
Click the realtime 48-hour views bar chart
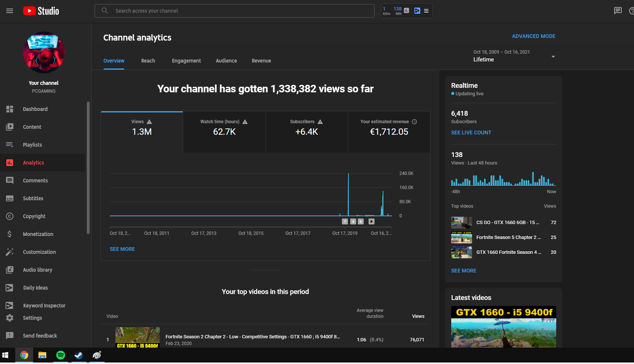tap(503, 179)
